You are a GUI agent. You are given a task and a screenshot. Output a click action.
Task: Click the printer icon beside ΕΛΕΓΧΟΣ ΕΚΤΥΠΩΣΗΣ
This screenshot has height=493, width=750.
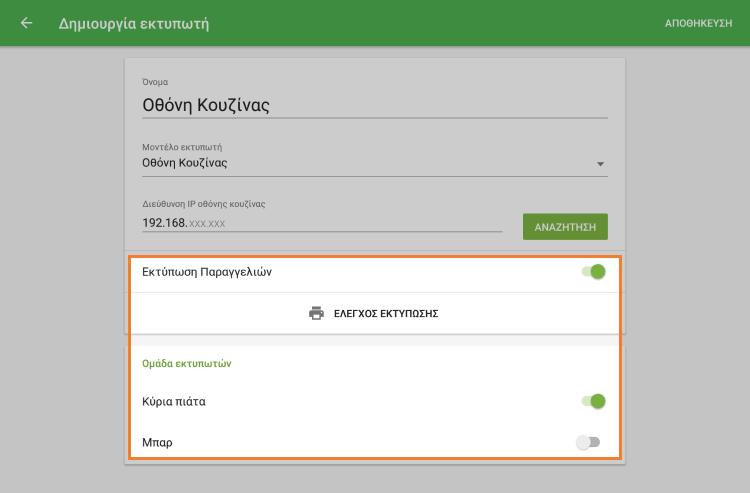(x=316, y=313)
